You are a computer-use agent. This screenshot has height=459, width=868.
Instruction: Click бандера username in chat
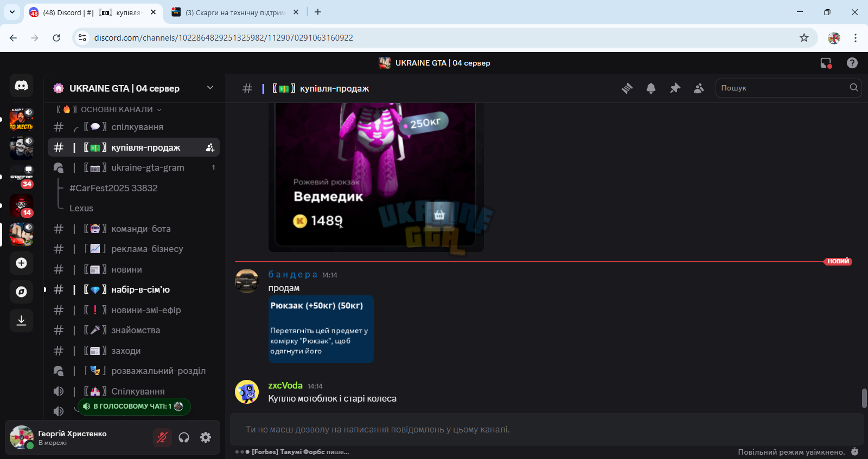click(x=293, y=275)
